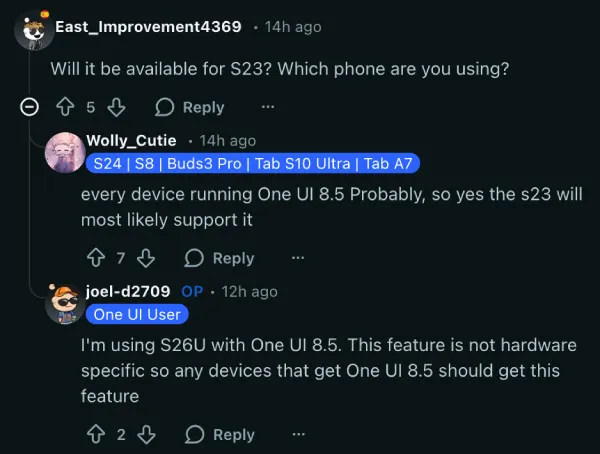This screenshot has height=454, width=600.
Task: Reply to joel-d2709's comment
Action: tap(220, 434)
